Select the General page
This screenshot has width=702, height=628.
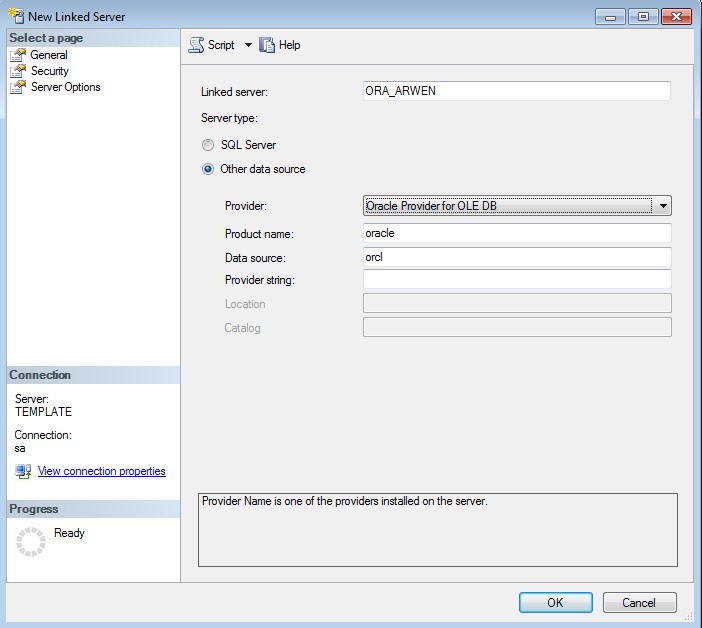tap(49, 55)
